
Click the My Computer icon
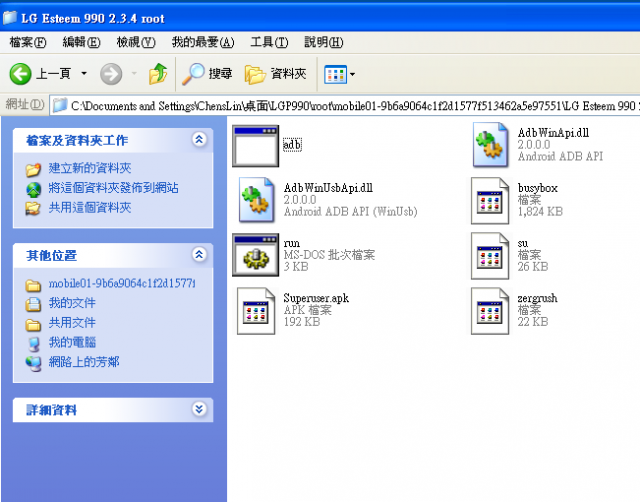pyautogui.click(x=34, y=344)
